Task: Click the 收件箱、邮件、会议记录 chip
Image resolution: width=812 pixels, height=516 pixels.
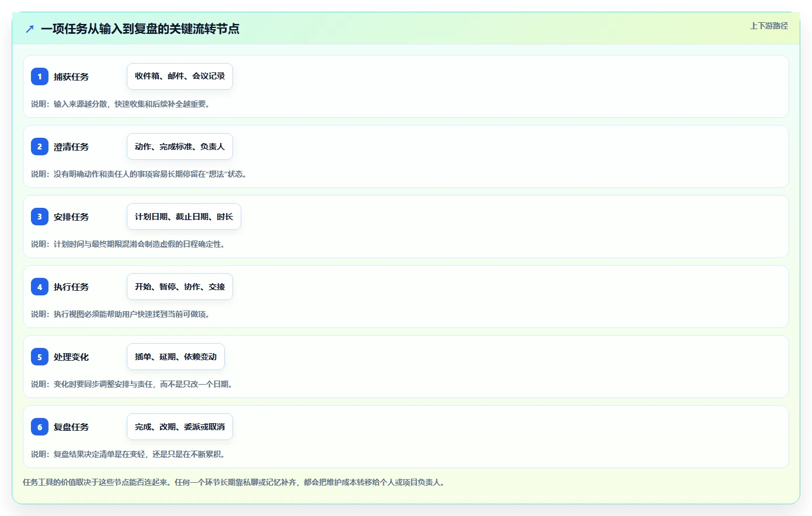Action: [x=180, y=76]
